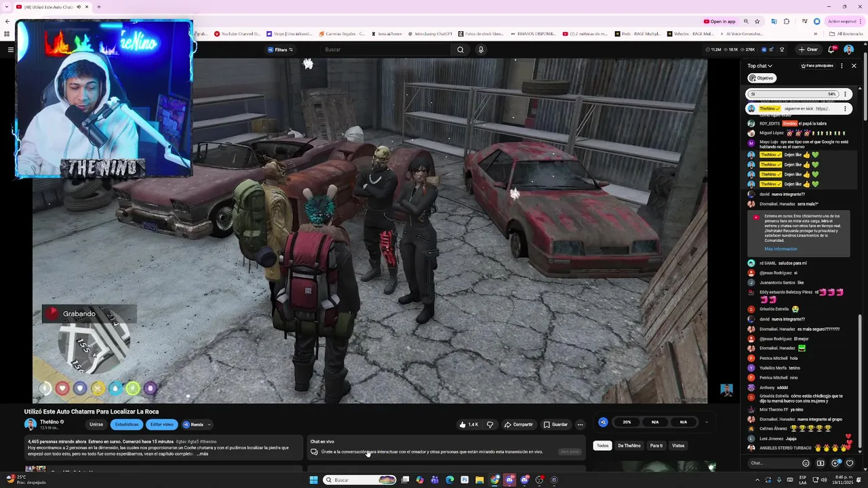Select the Todos filter chip

pos(602,445)
